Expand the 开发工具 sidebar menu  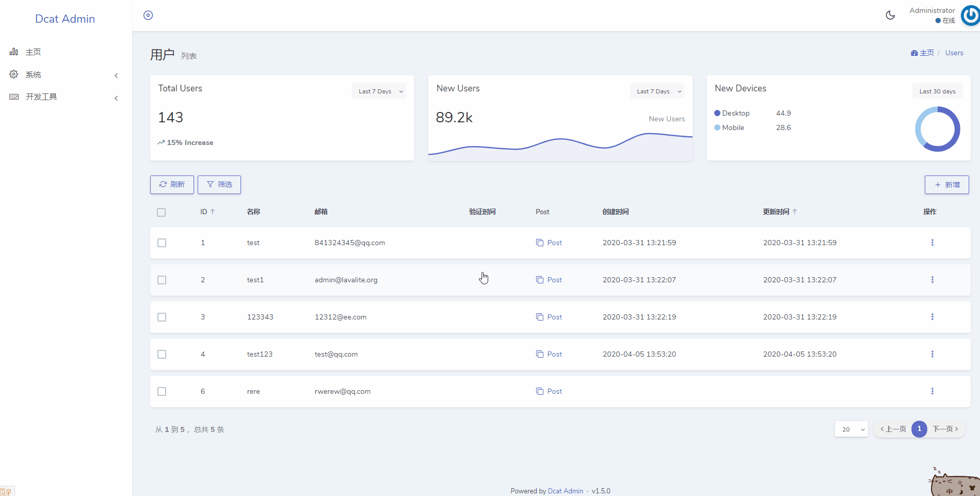[x=66, y=97]
